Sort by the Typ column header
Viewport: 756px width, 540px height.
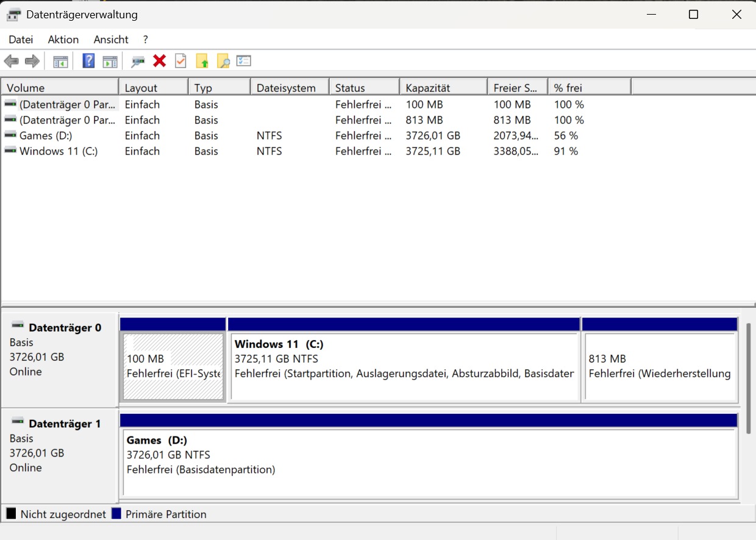point(219,88)
